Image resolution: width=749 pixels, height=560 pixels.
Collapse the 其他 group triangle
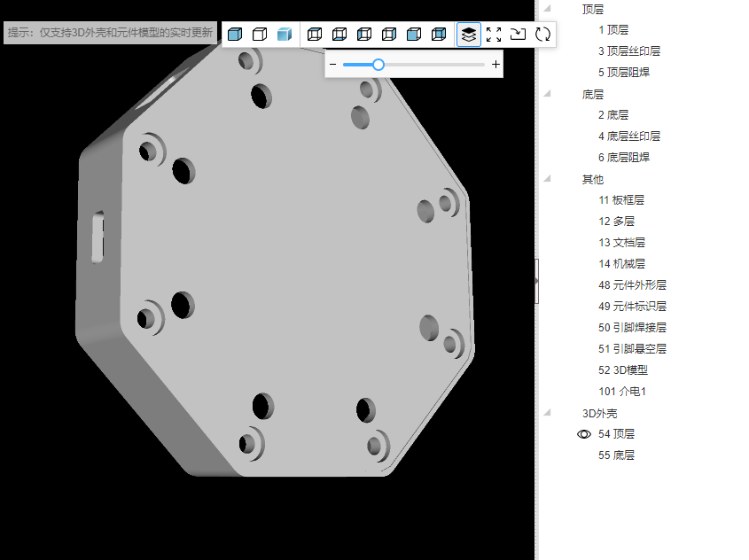pos(548,179)
